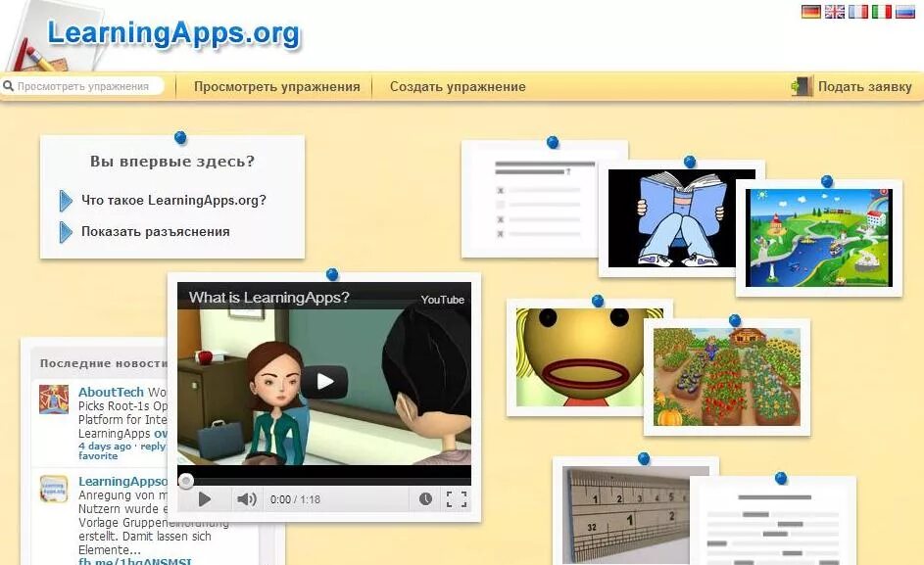Open the Просмотреть упражнения menu item
Screen dimensions: 924x565
(x=277, y=86)
